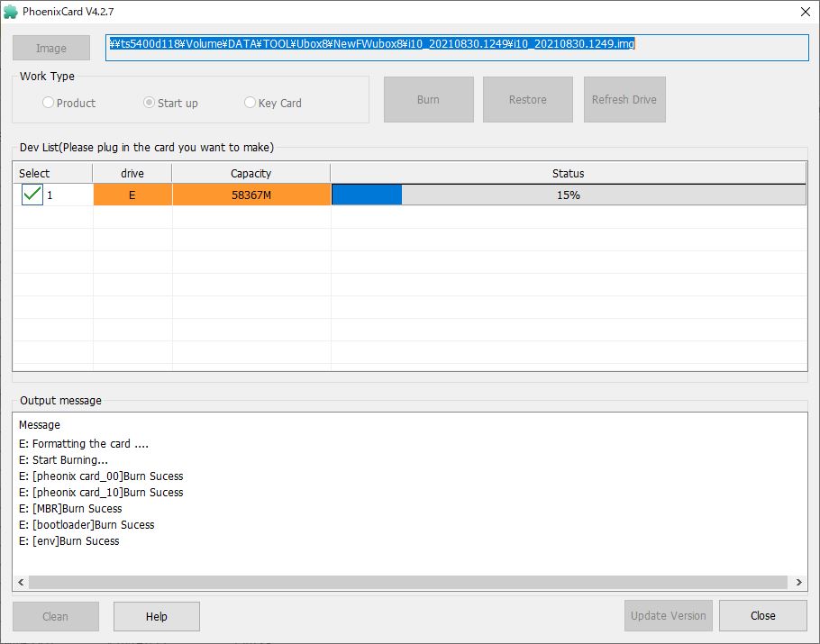
Task: Click the Update Version button
Action: pyautogui.click(x=668, y=616)
